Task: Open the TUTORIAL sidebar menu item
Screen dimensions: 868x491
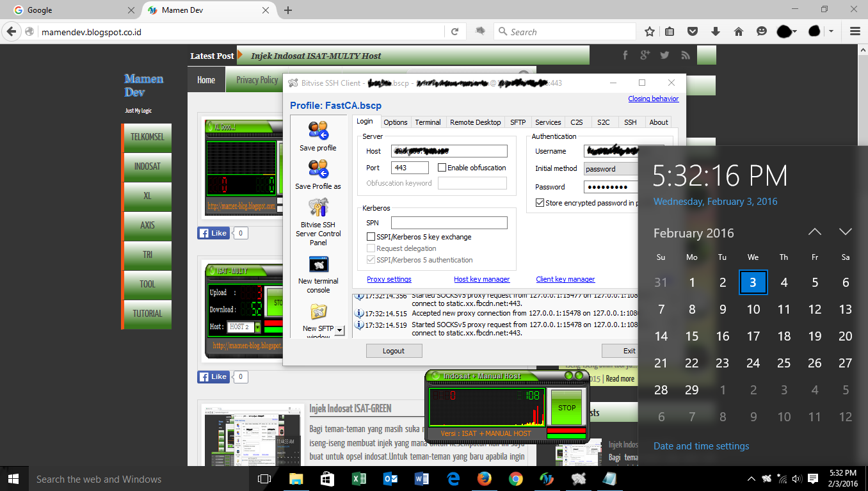Action: [x=148, y=314]
